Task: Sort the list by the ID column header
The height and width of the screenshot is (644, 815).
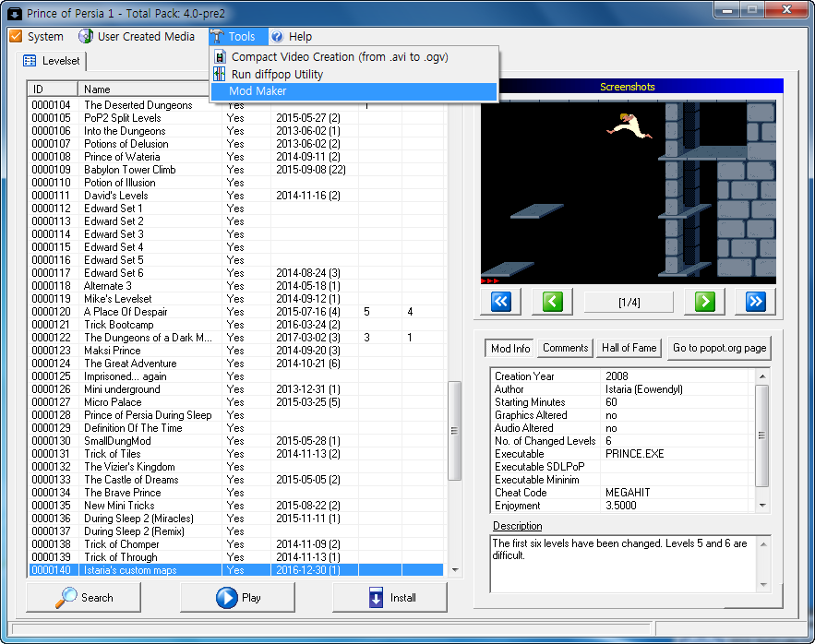Action: pos(53,89)
